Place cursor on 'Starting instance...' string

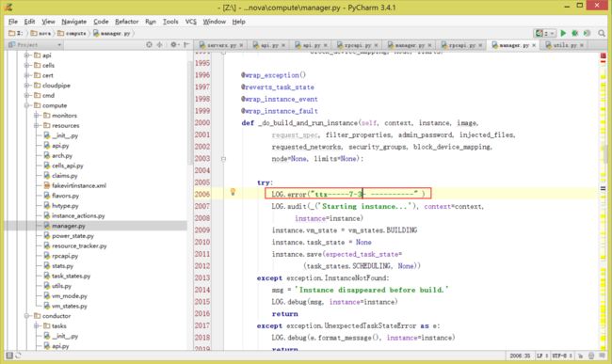tap(364, 206)
